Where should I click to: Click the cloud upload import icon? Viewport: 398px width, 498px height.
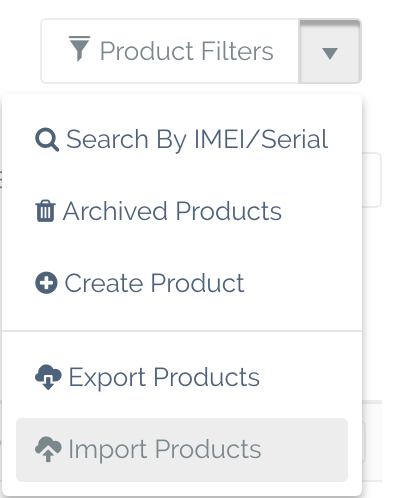[48, 449]
